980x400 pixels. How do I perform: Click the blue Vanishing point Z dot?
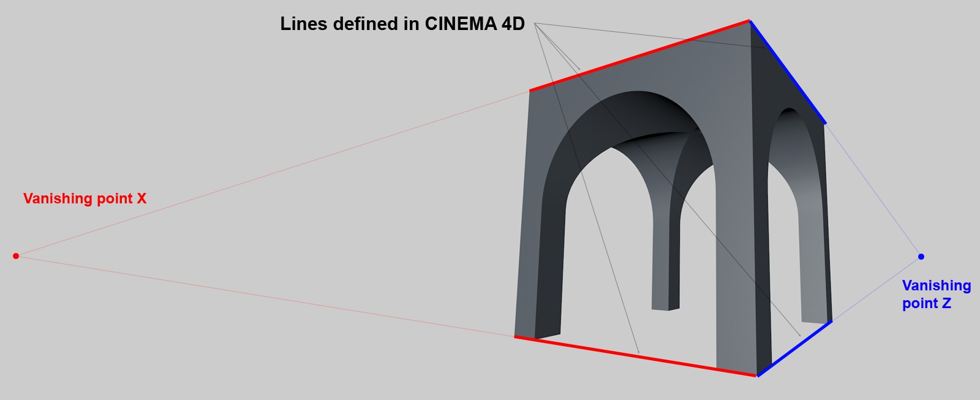coord(921,257)
